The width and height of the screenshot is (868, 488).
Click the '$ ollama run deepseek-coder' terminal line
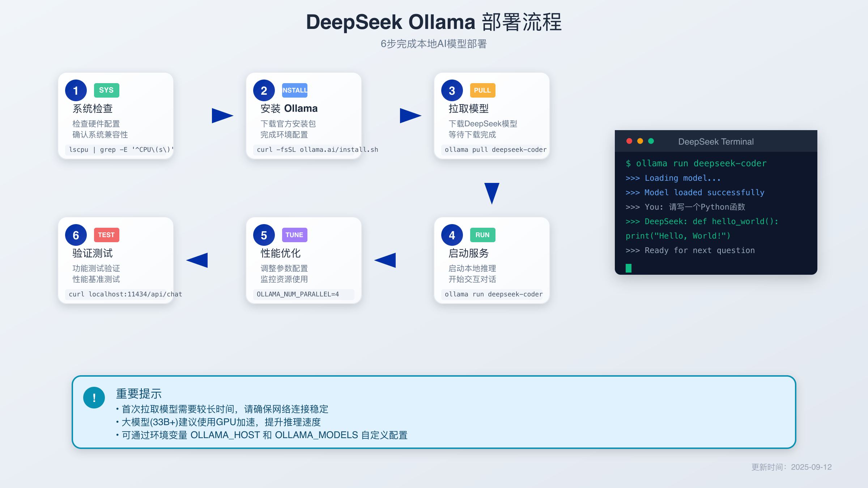click(x=696, y=163)
